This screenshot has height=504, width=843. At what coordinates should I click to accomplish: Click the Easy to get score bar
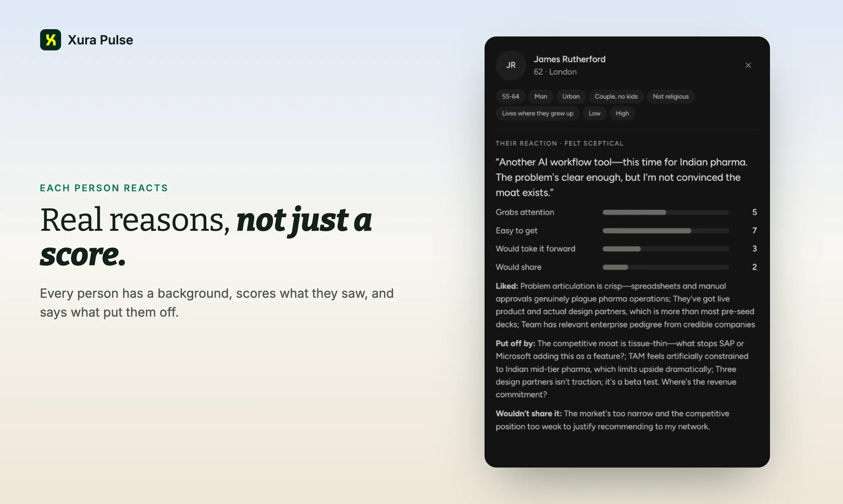[x=665, y=230]
